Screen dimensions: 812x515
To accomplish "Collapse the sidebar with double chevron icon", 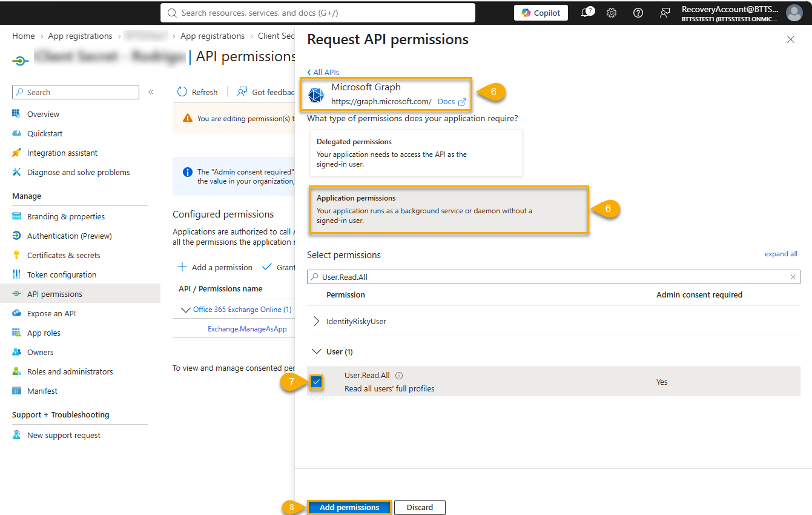I will click(151, 92).
